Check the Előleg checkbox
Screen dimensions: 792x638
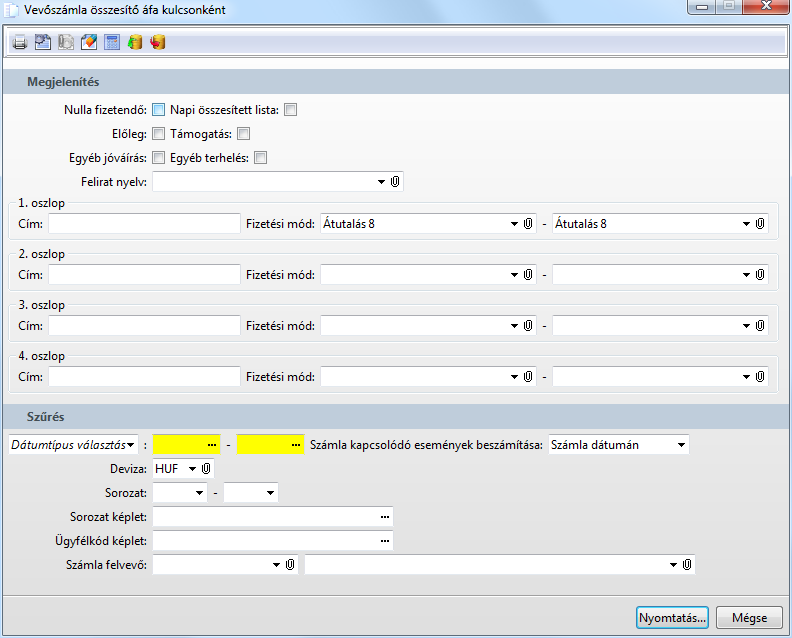pos(159,134)
